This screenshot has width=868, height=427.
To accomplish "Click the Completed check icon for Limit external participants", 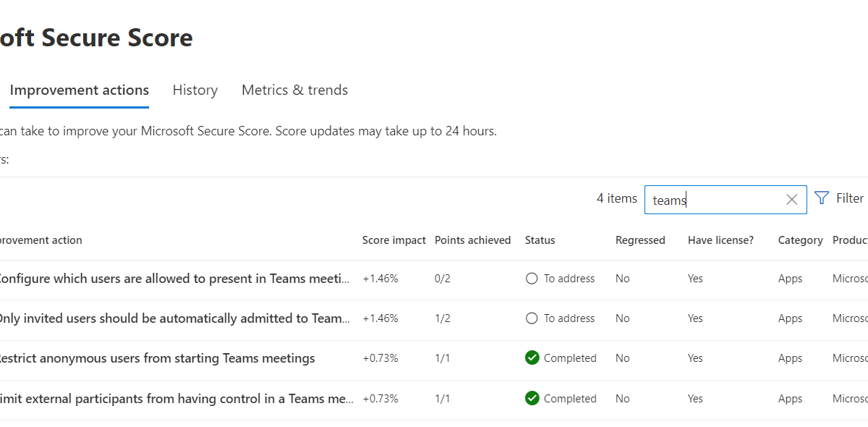I will [532, 398].
